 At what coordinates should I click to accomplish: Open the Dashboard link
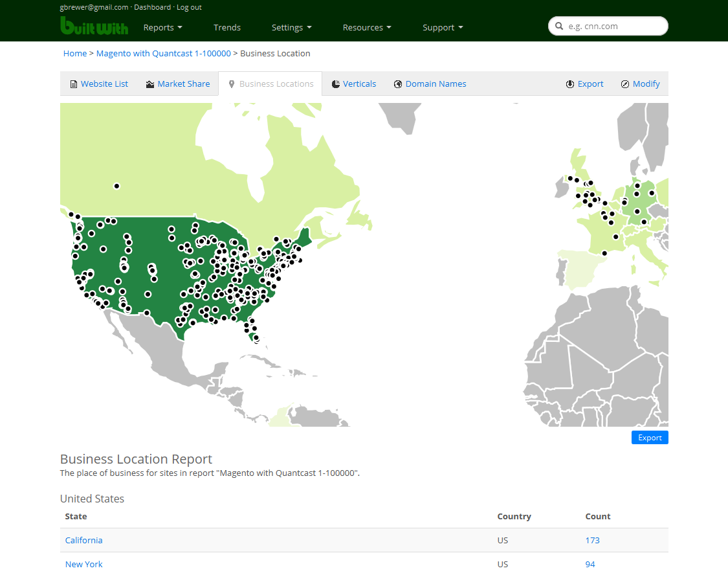coord(152,7)
